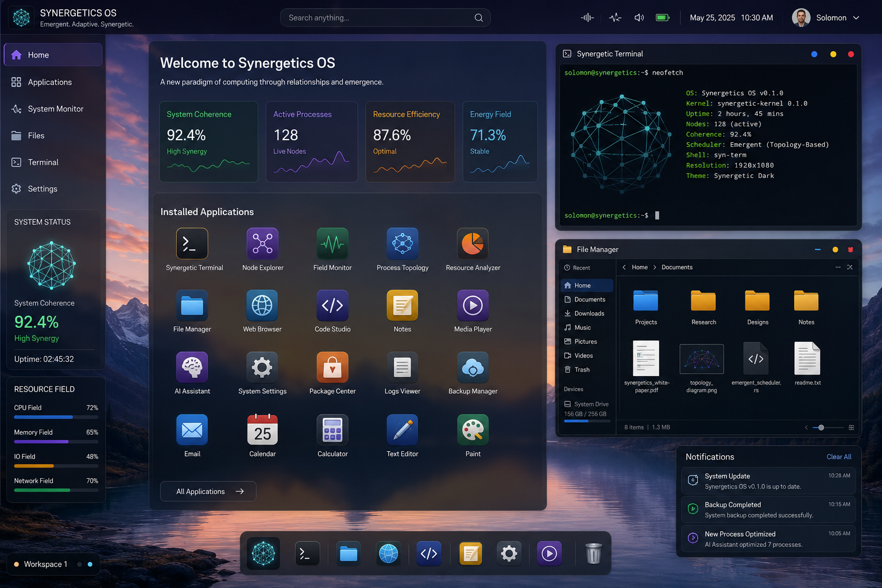
Task: Click the Search anything field
Action: [385, 18]
